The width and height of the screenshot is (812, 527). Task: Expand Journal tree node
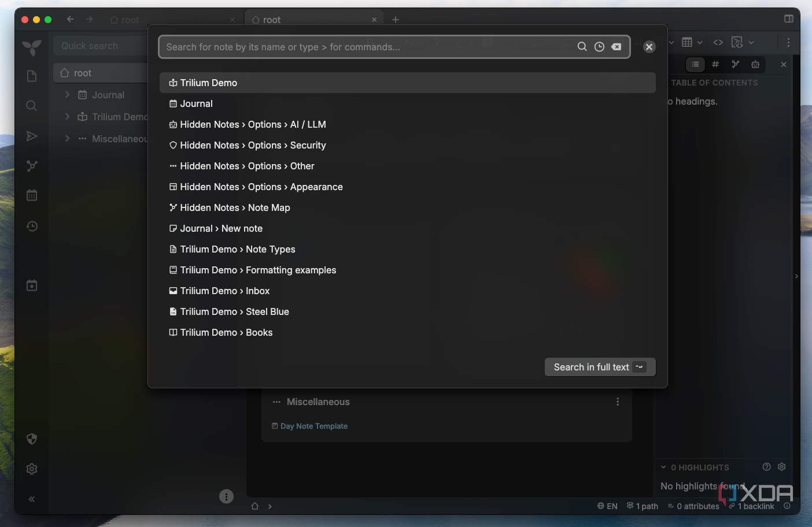pos(68,94)
